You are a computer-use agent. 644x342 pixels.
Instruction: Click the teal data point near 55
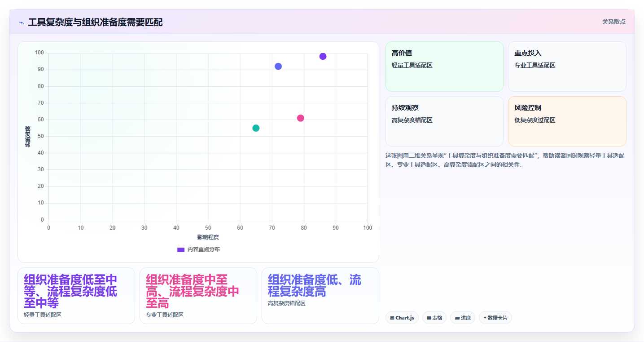(256, 128)
